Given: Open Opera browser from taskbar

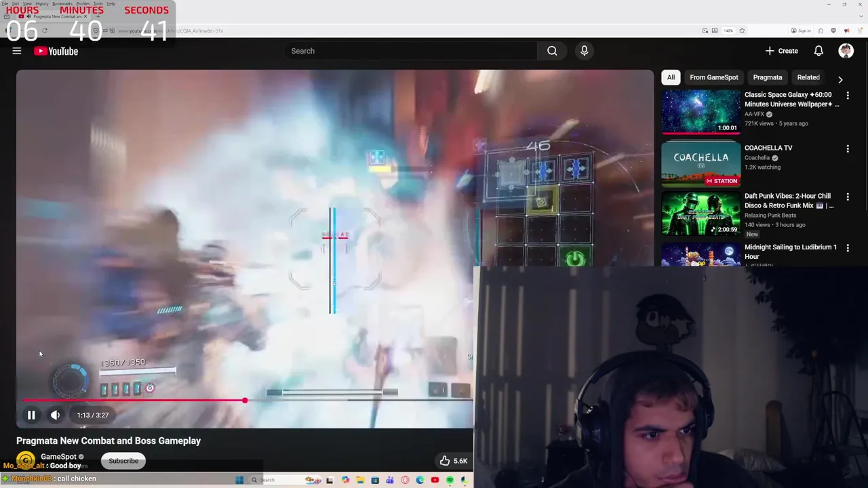Looking at the screenshot, I should tap(405, 480).
